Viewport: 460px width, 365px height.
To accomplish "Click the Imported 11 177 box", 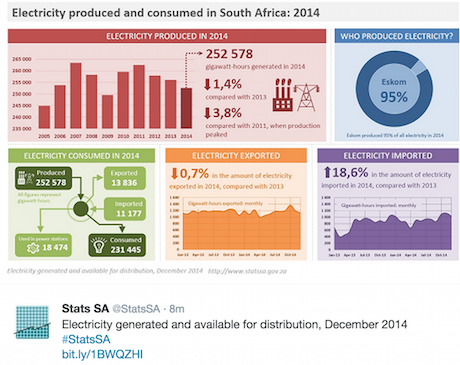I will (x=125, y=209).
